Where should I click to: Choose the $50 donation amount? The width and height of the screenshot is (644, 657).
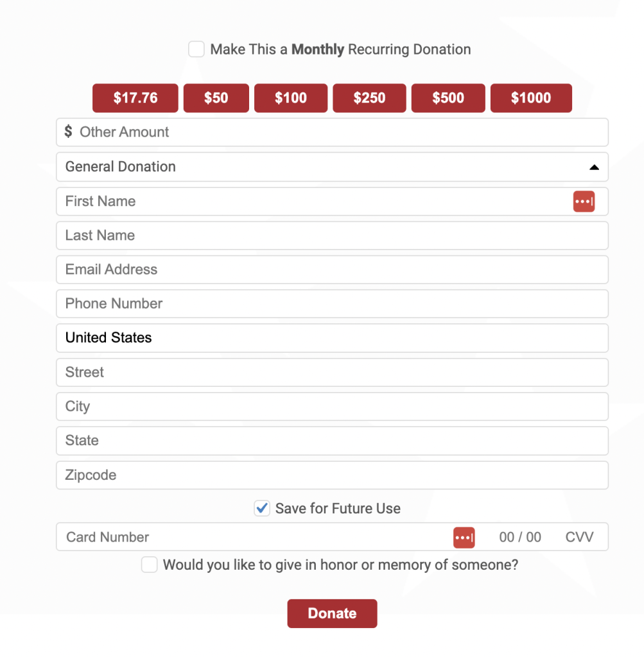(x=216, y=98)
